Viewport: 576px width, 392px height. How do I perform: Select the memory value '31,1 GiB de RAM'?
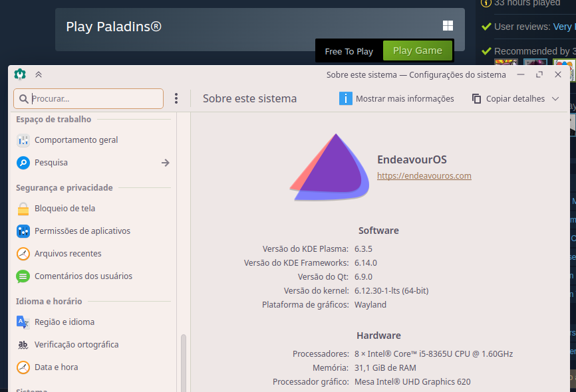(385, 368)
